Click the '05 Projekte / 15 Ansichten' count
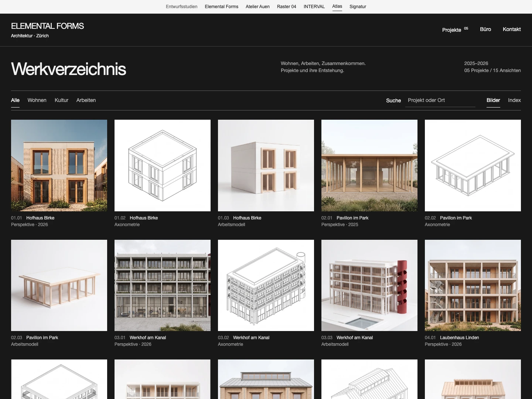This screenshot has width=532, height=399. [x=492, y=71]
